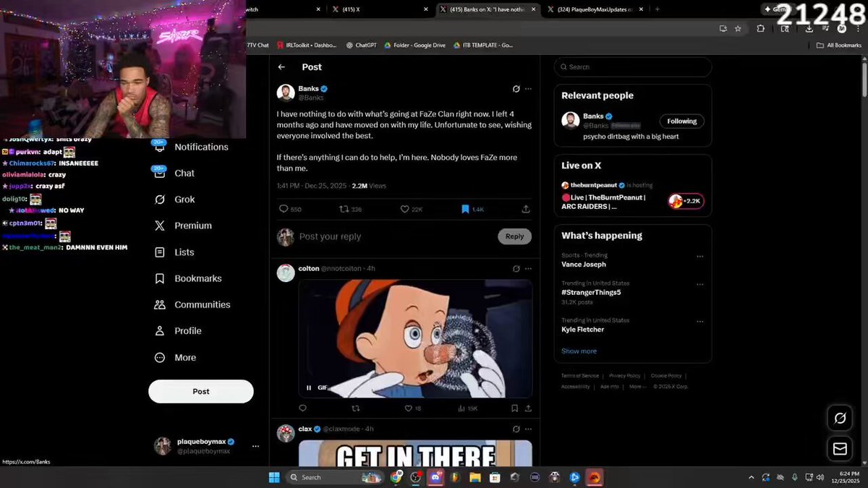The image size is (868, 488).
Task: Join TheBurntPeanut live +2.2K badge
Action: tap(686, 201)
